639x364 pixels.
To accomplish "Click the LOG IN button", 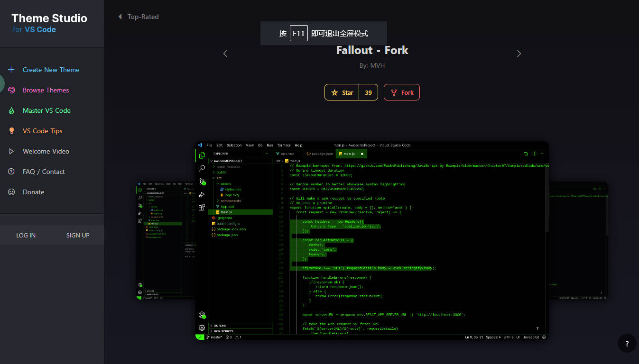I will point(26,235).
